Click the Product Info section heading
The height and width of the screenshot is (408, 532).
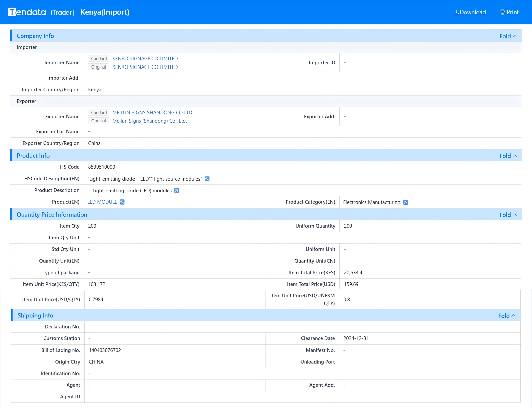[x=33, y=156]
